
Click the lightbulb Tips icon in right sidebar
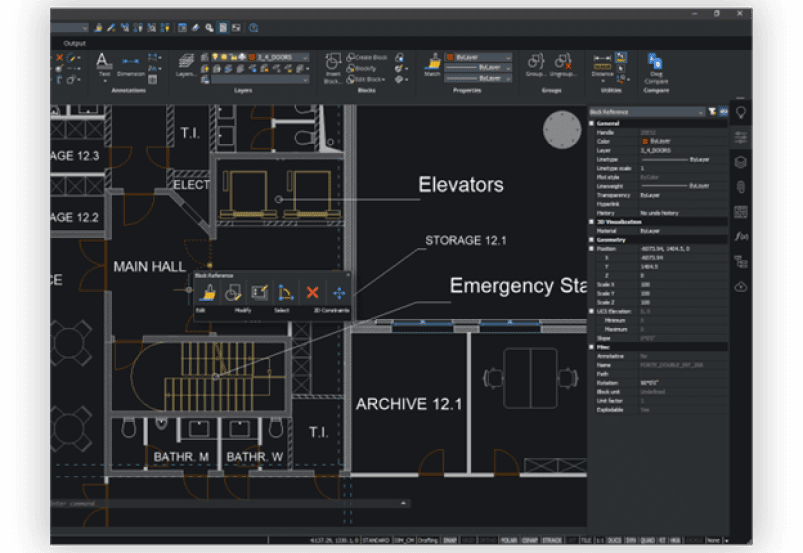(741, 113)
